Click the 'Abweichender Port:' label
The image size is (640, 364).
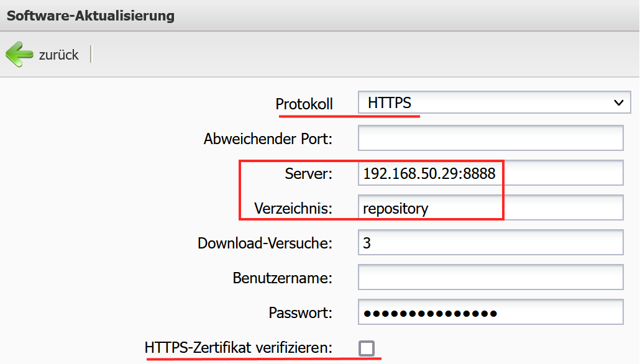point(268,139)
